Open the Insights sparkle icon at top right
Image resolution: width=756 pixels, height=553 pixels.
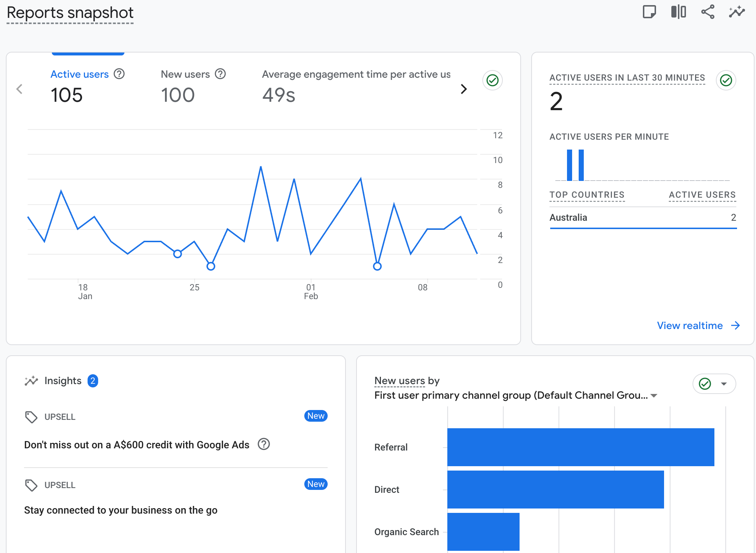[x=737, y=12]
